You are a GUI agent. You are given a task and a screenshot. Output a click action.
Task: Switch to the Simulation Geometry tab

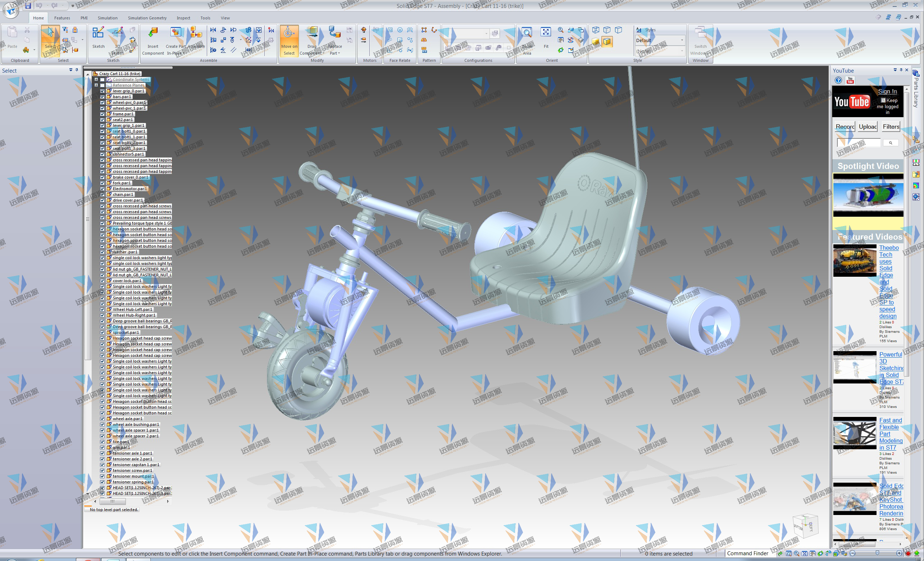tap(147, 18)
